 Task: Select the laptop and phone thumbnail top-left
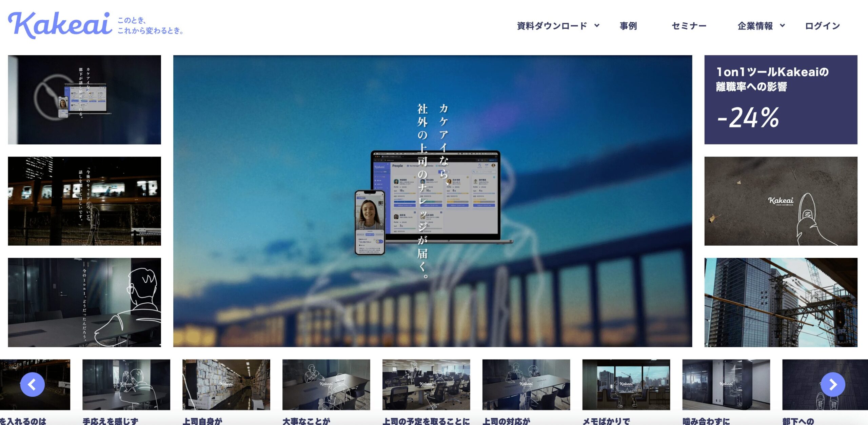coord(84,100)
